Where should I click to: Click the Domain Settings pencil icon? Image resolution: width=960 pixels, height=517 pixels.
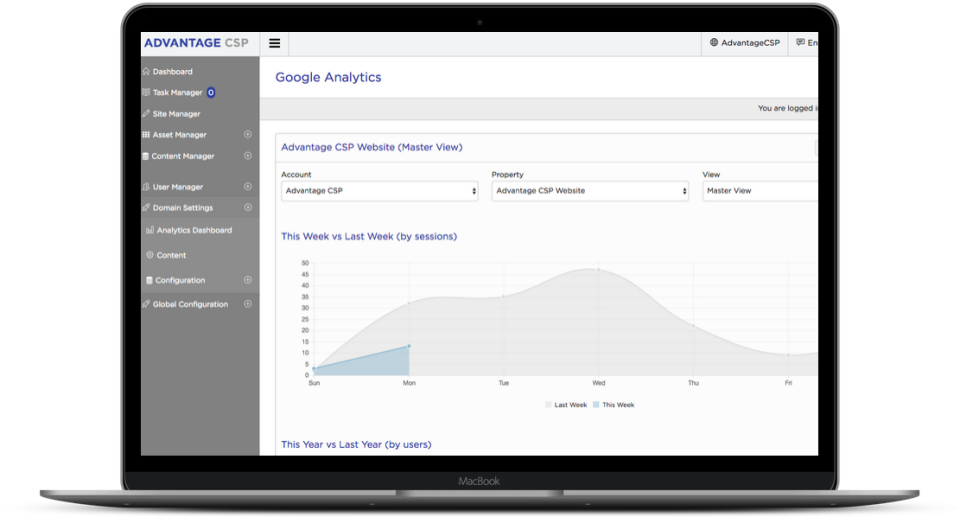pyautogui.click(x=146, y=207)
